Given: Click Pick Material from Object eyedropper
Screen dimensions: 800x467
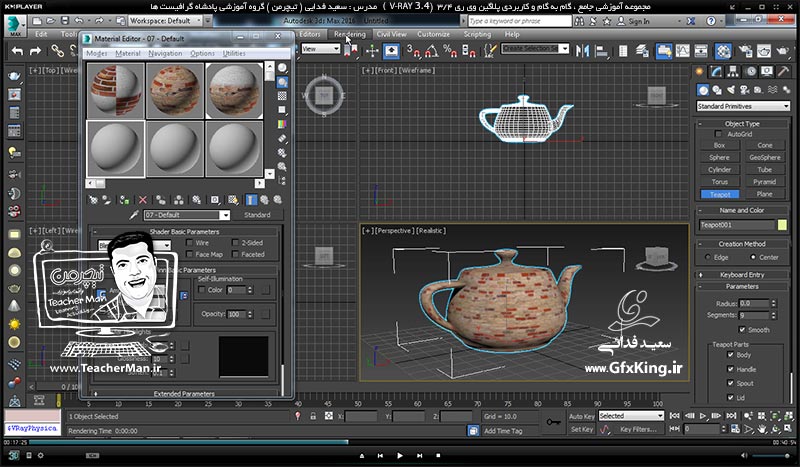Looking at the screenshot, I should point(134,215).
